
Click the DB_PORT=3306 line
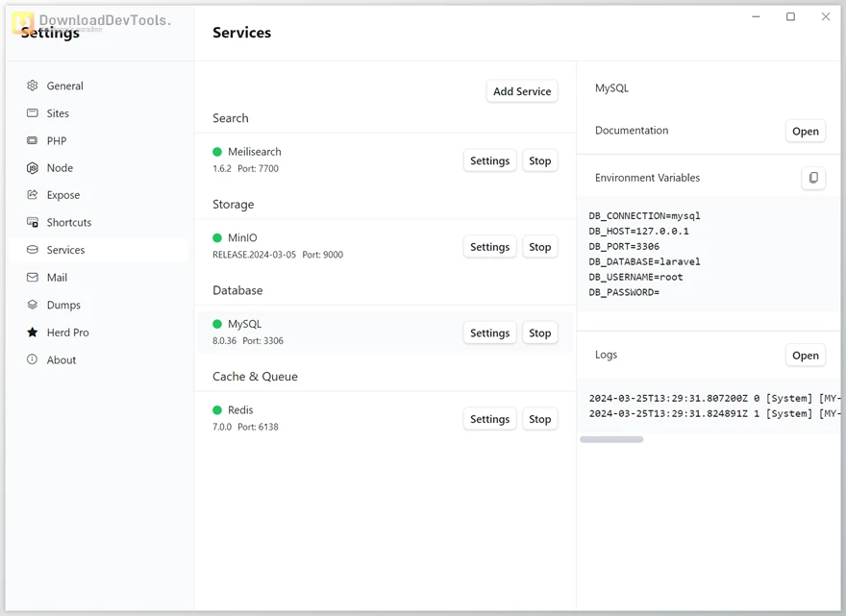pos(624,246)
